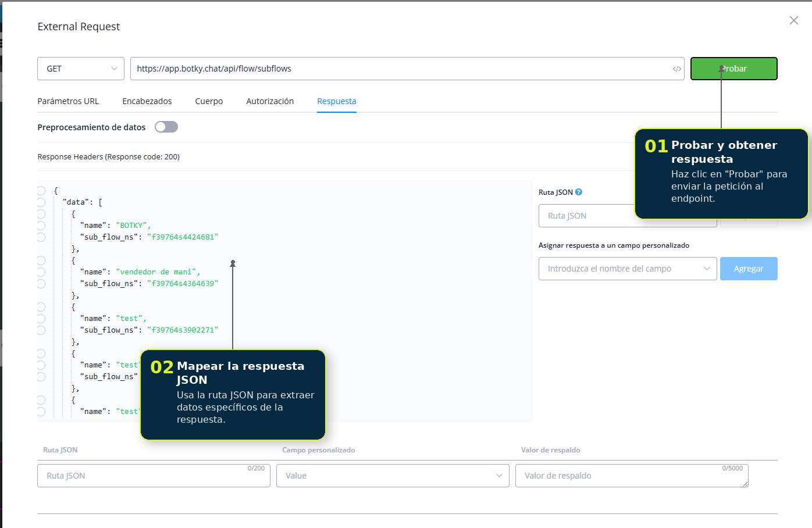Viewport: 812px width, 528px height.
Task: Click the code variable icon in URL field
Action: point(676,69)
